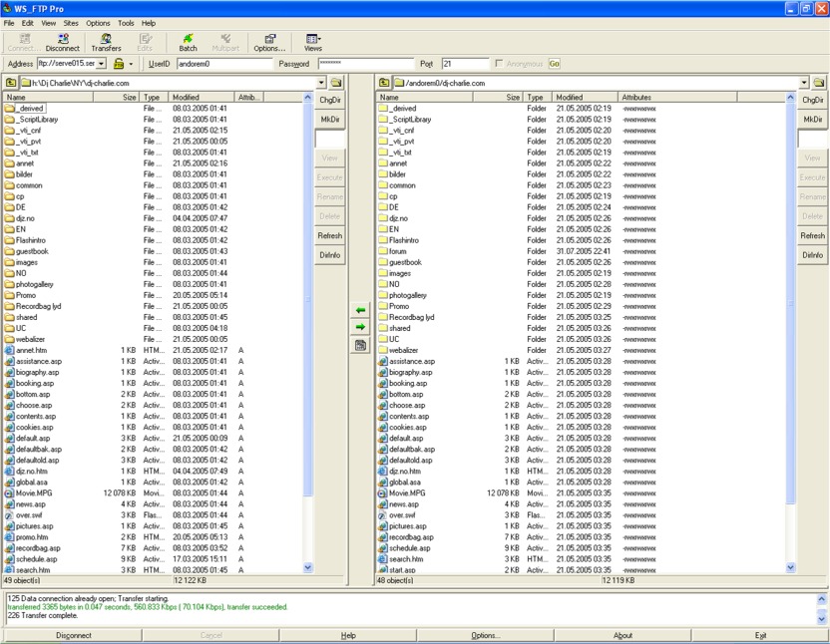Open the Help menu
The image size is (830, 644).
149,23
